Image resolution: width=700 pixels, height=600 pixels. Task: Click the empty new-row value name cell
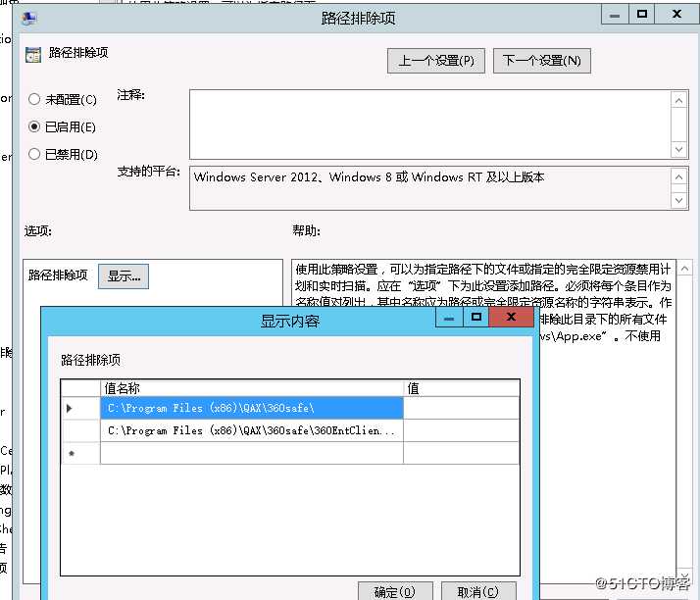coord(252,453)
